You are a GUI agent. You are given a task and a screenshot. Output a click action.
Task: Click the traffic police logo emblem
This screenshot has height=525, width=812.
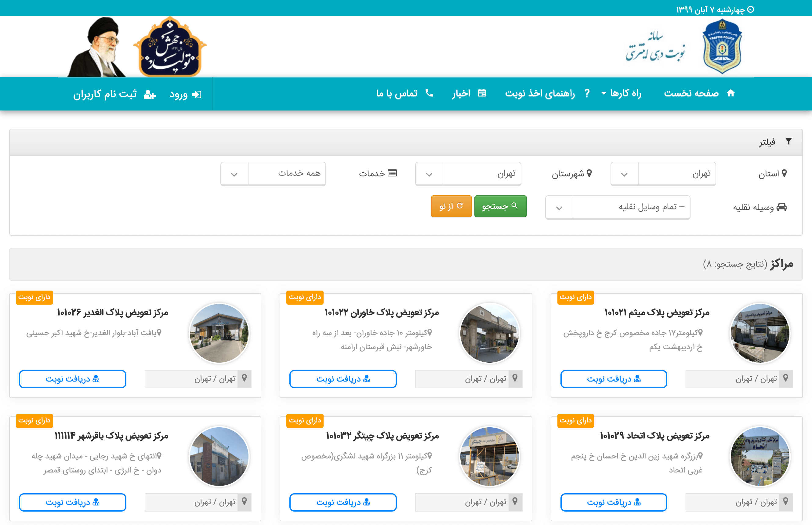722,47
